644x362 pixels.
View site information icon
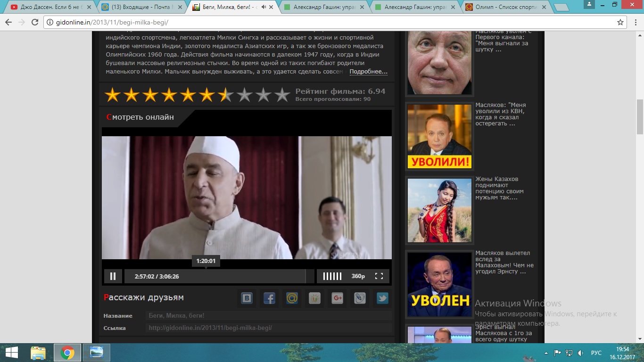coord(50,22)
